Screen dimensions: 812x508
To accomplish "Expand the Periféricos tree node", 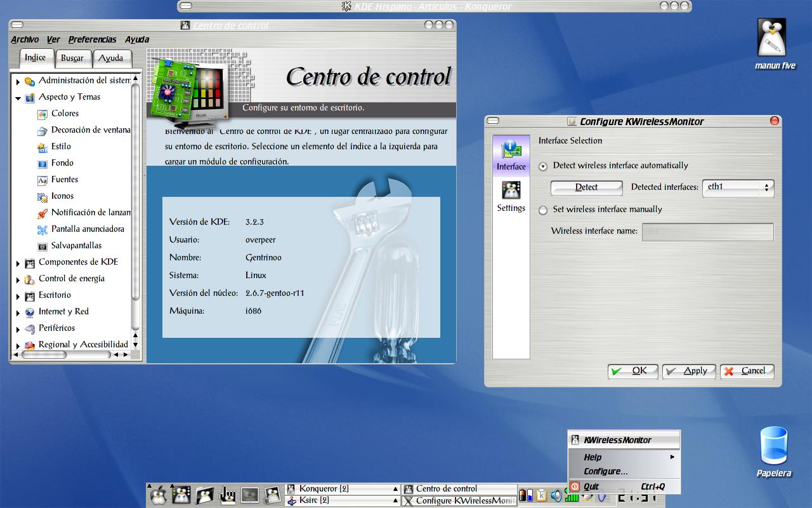I will tap(18, 330).
